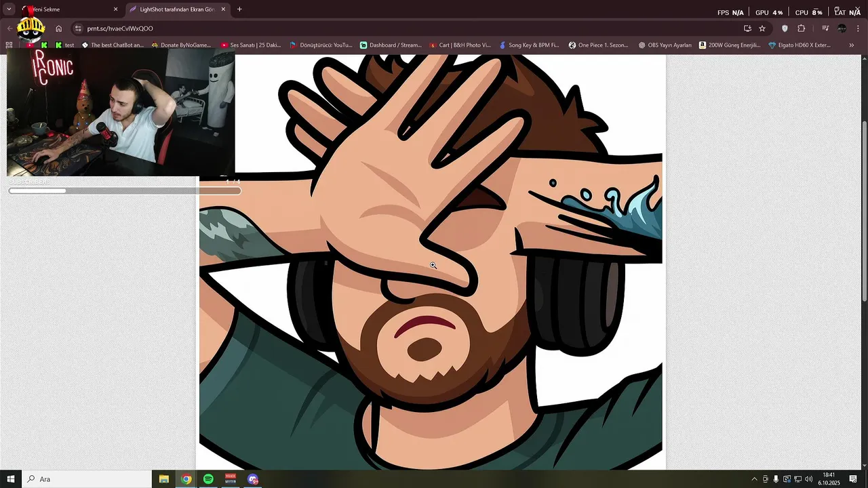This screenshot has width=868, height=488.
Task: Click the page vertical scrollbar
Action: (x=864, y=211)
